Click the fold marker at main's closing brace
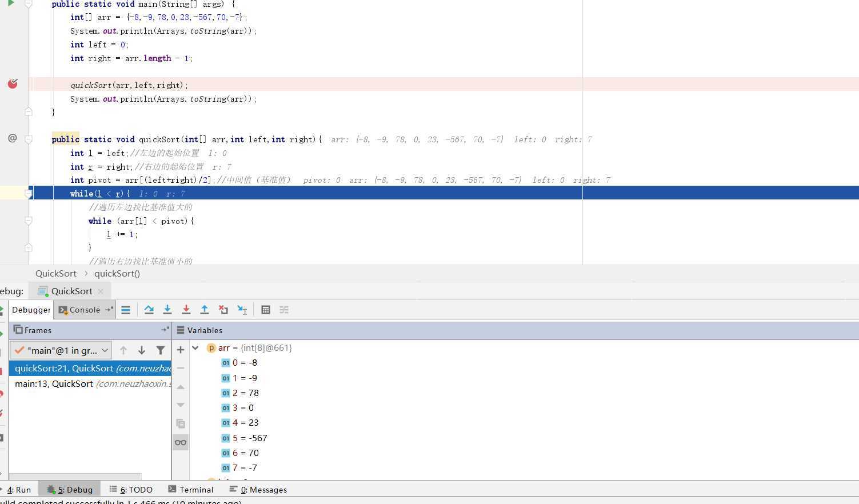 pyautogui.click(x=29, y=112)
